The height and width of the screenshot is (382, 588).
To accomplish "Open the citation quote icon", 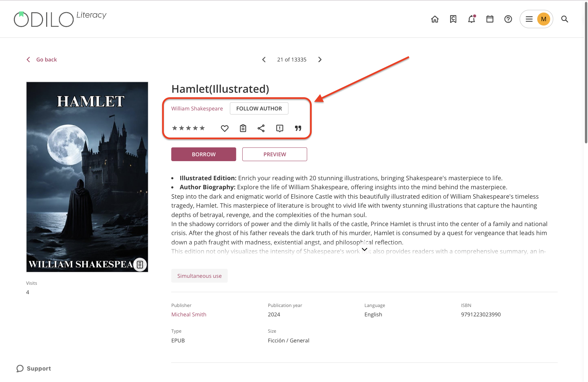I will coord(298,128).
